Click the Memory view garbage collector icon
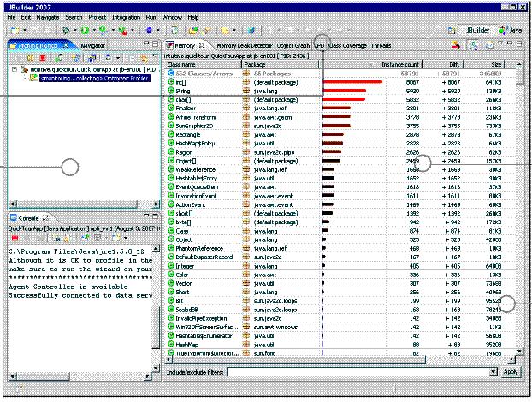Viewport: 532px width, 402px height. (473, 45)
